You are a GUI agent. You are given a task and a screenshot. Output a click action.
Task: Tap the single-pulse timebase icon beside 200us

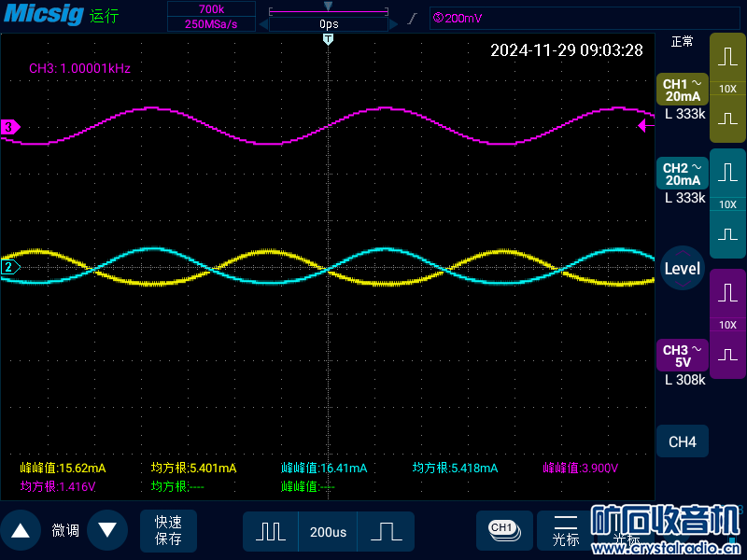pyautogui.click(x=386, y=531)
